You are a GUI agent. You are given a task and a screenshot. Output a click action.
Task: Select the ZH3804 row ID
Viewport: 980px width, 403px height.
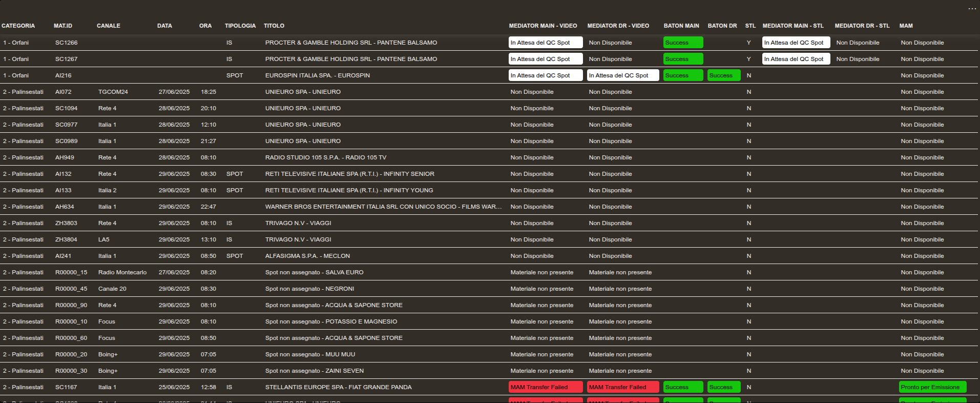point(66,239)
